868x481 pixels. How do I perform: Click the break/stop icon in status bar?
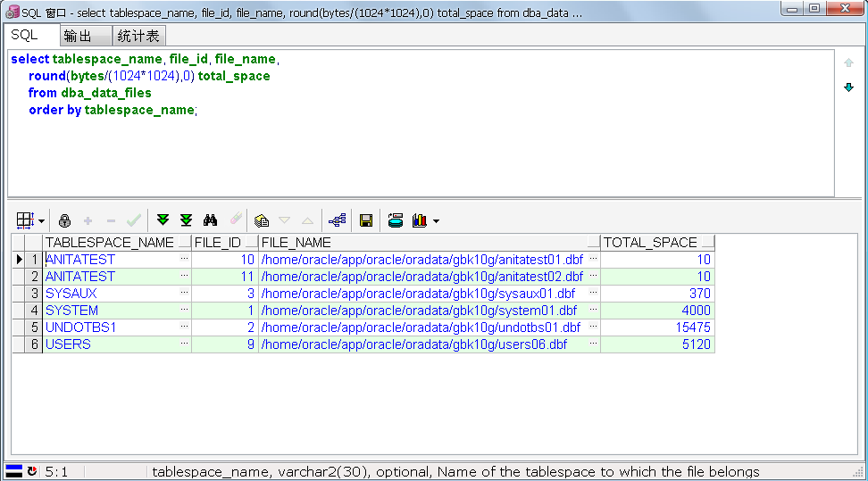(x=33, y=471)
